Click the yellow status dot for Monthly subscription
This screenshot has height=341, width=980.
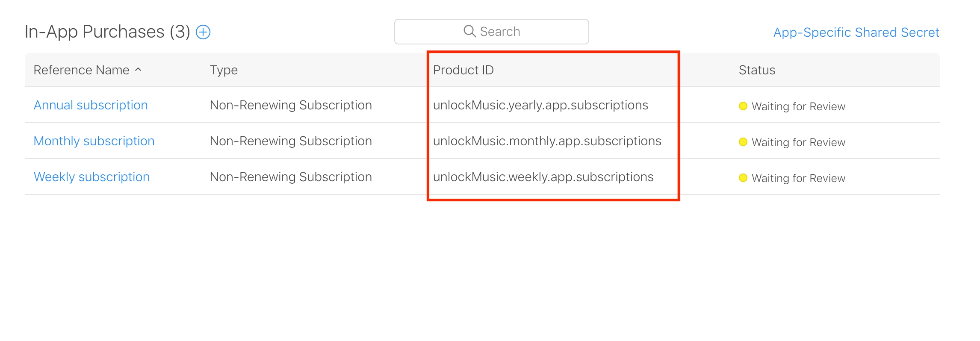(x=743, y=142)
